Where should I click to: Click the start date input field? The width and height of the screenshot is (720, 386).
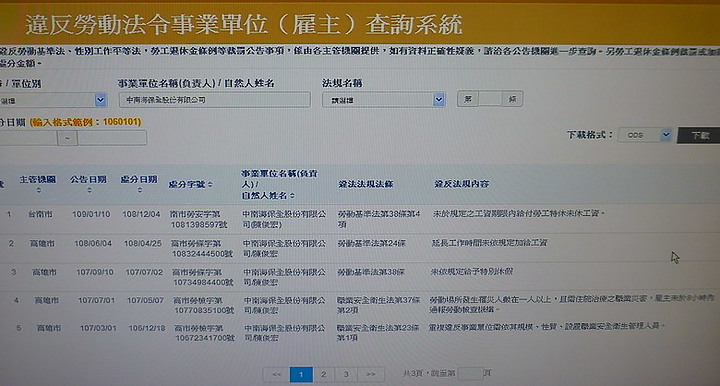pyautogui.click(x=28, y=138)
